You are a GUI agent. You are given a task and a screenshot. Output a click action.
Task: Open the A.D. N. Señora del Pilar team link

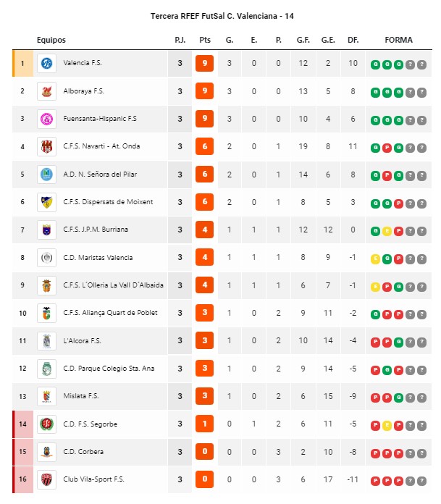[100, 175]
